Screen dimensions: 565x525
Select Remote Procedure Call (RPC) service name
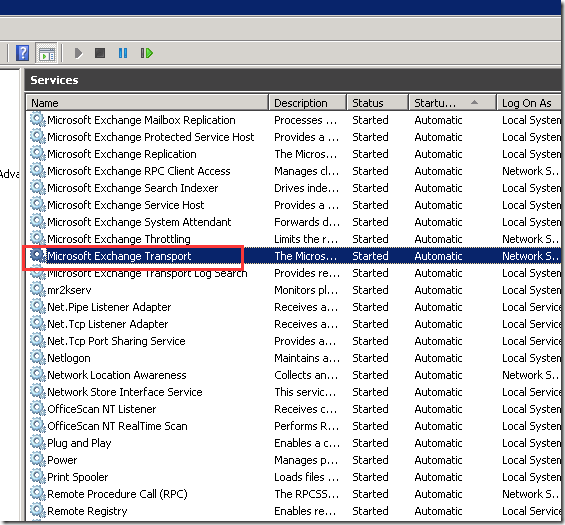click(x=117, y=494)
